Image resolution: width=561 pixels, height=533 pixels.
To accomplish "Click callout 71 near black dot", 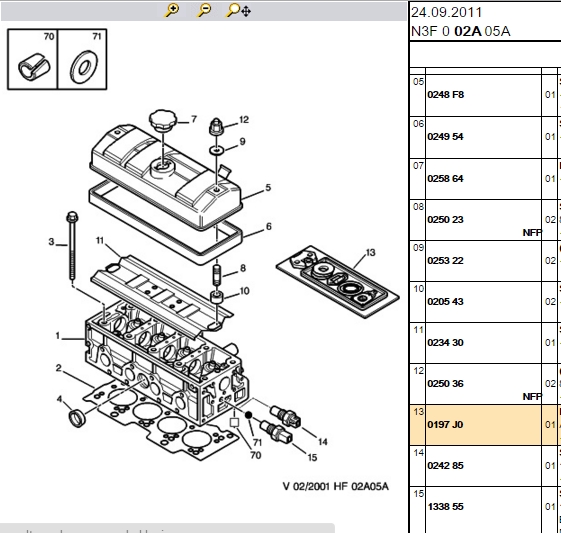I will (258, 442).
